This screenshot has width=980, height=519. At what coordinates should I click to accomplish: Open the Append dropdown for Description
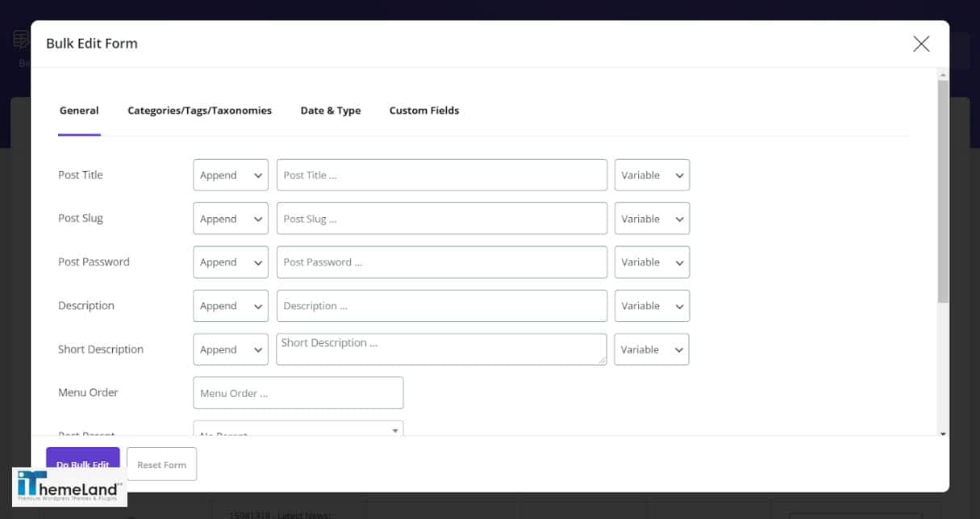tap(230, 305)
